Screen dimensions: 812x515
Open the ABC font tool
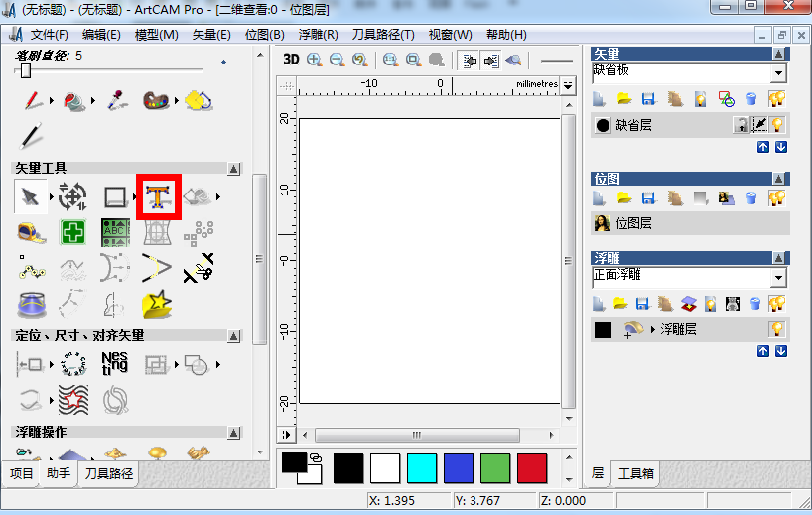tap(115, 232)
